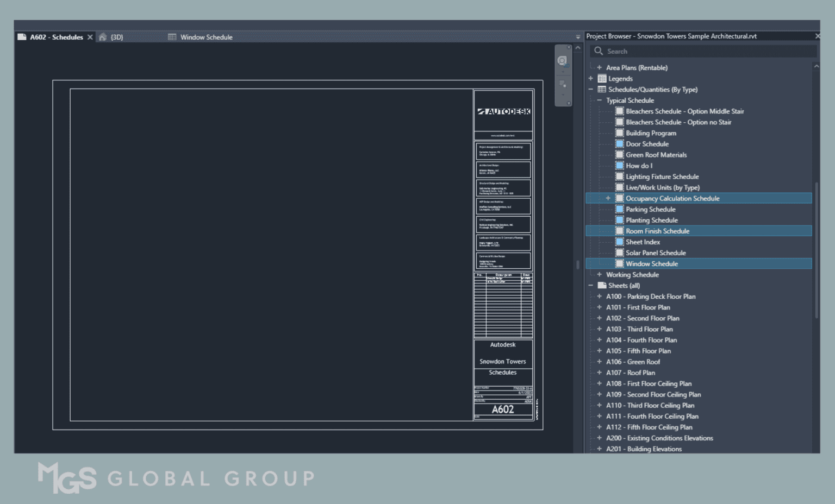Click the Zoom tool on the navigation bar

(x=563, y=83)
